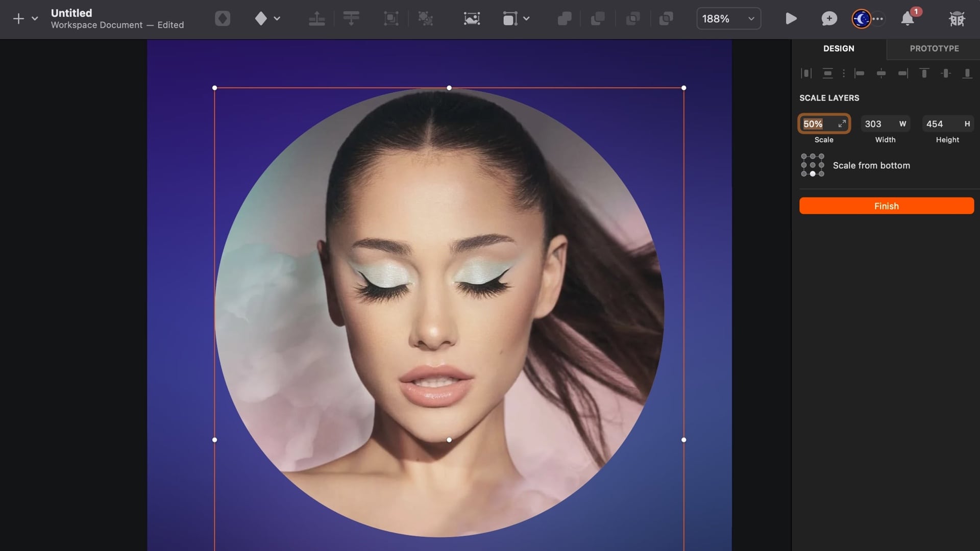Select center scale origin point
This screenshot has height=551, width=980.
(813, 165)
